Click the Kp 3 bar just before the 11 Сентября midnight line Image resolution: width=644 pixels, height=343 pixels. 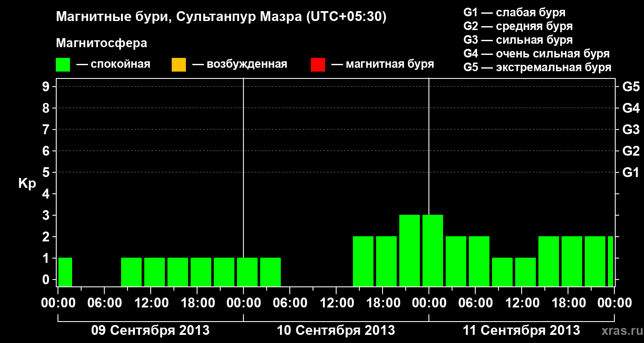410,250
